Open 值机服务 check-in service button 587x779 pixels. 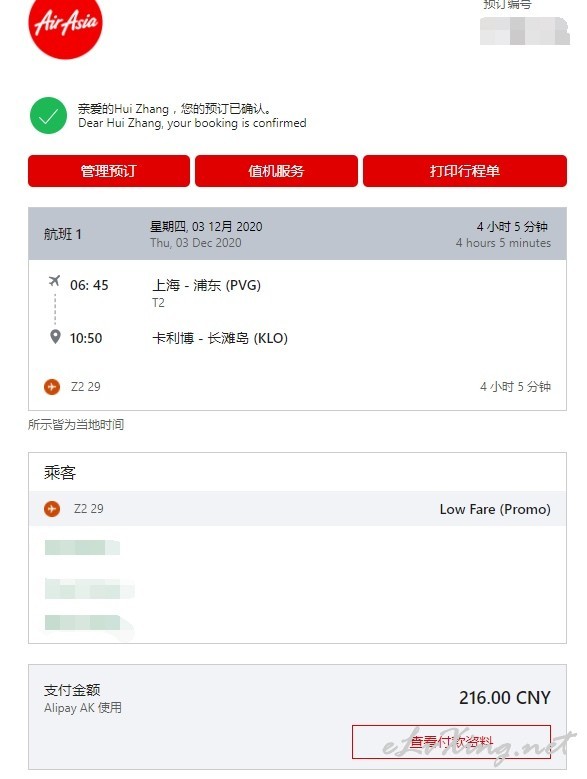(276, 171)
